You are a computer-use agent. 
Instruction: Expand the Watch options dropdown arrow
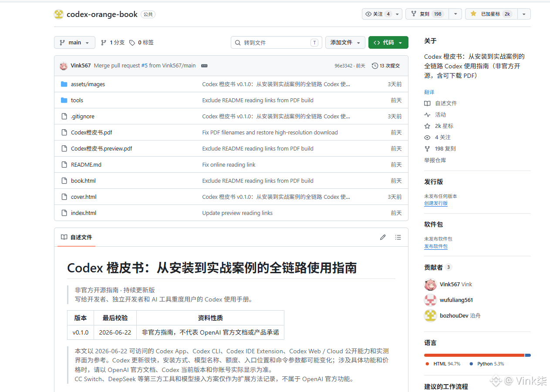point(397,14)
